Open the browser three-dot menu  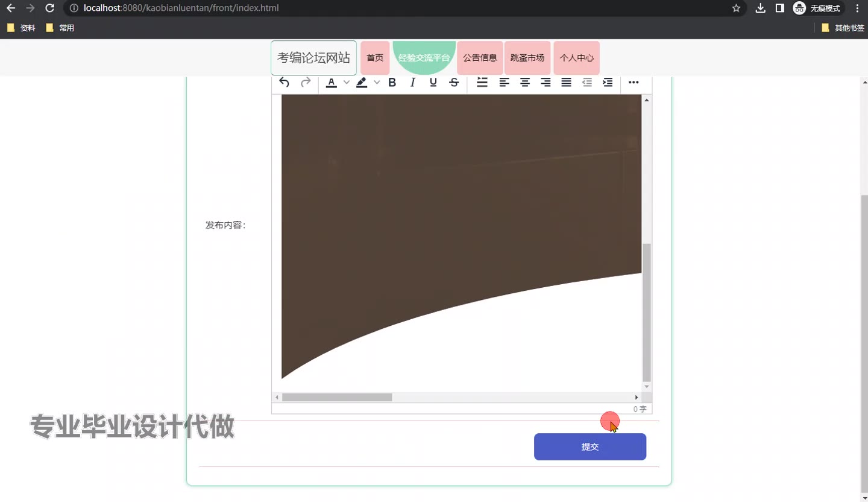click(x=857, y=8)
